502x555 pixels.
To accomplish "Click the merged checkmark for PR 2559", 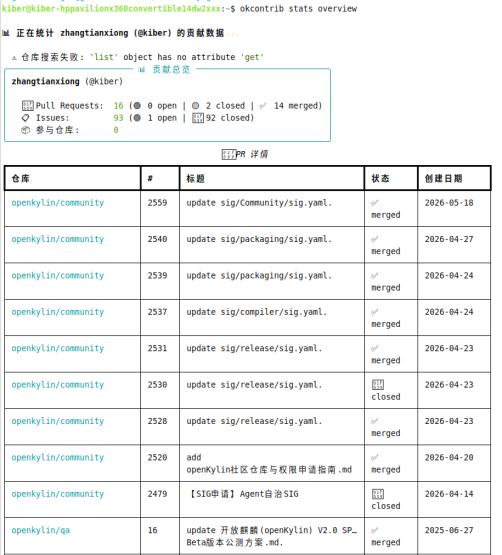I will (x=375, y=203).
